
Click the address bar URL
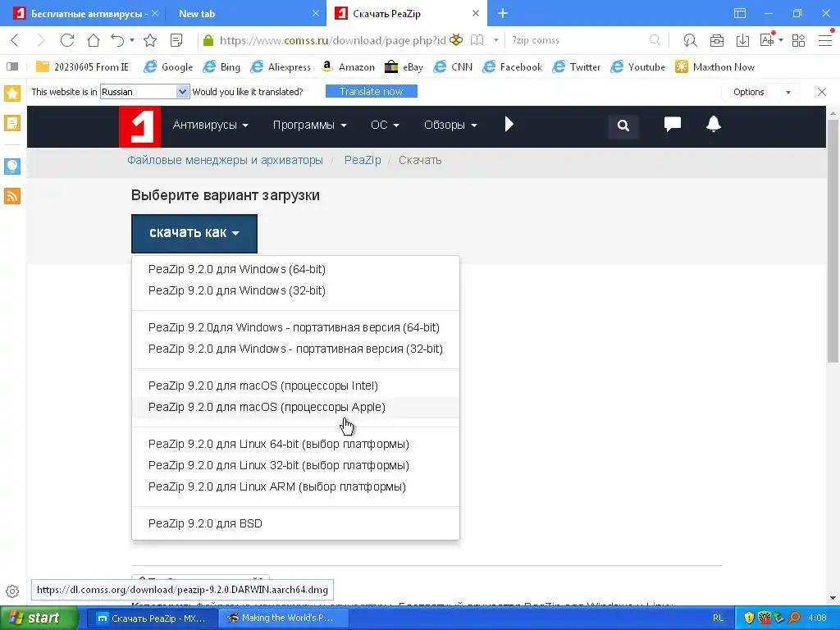click(332, 40)
